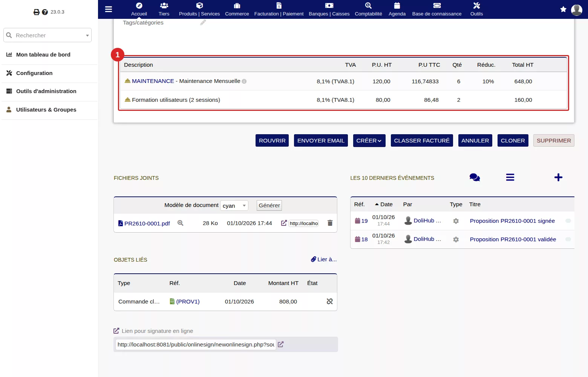Viewport: 588px width, 377px height.
Task: Toggle the hamburger side menu
Action: click(109, 9)
